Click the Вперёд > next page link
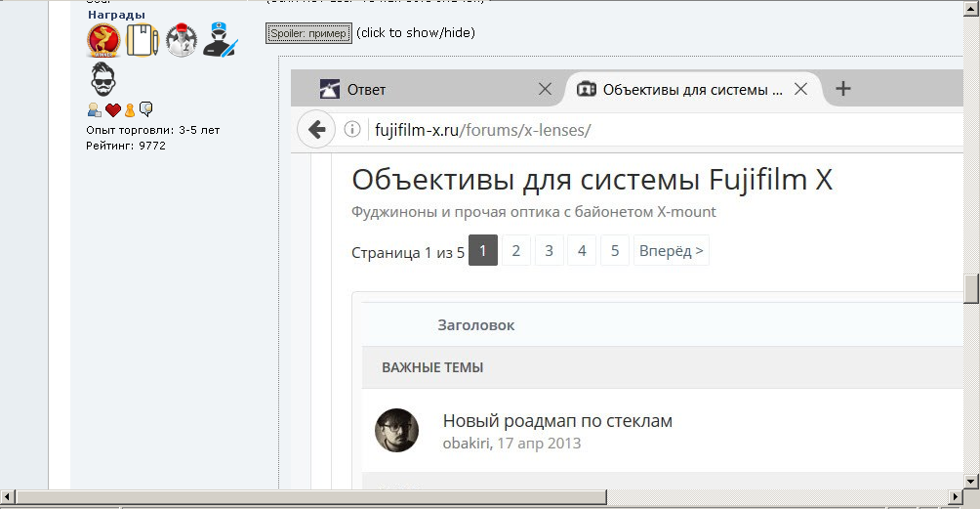 [672, 250]
